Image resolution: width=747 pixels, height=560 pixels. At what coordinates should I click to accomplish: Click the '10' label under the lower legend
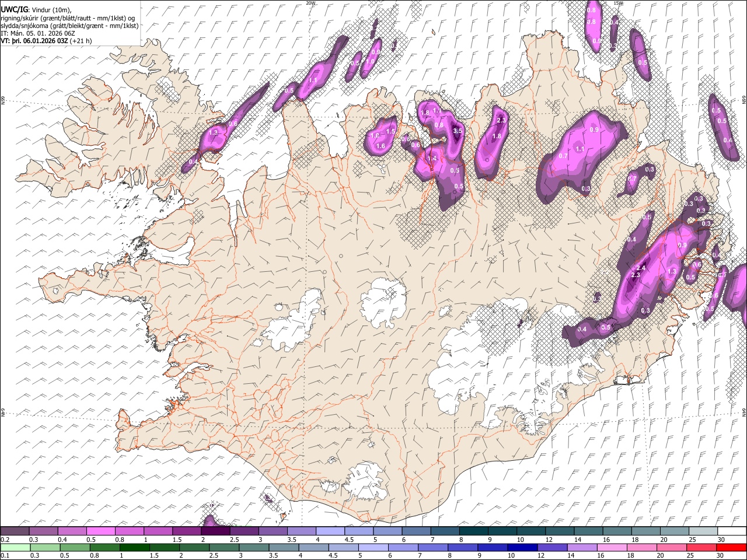point(511,555)
